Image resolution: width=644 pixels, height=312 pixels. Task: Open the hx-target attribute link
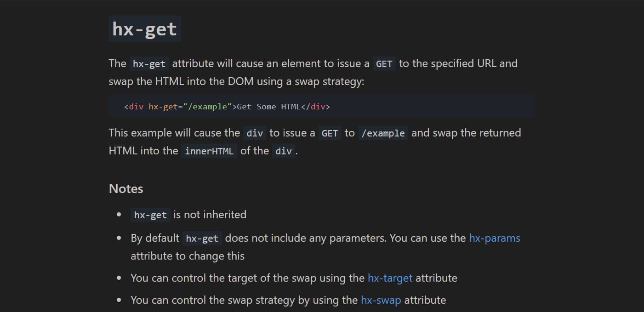click(390, 278)
